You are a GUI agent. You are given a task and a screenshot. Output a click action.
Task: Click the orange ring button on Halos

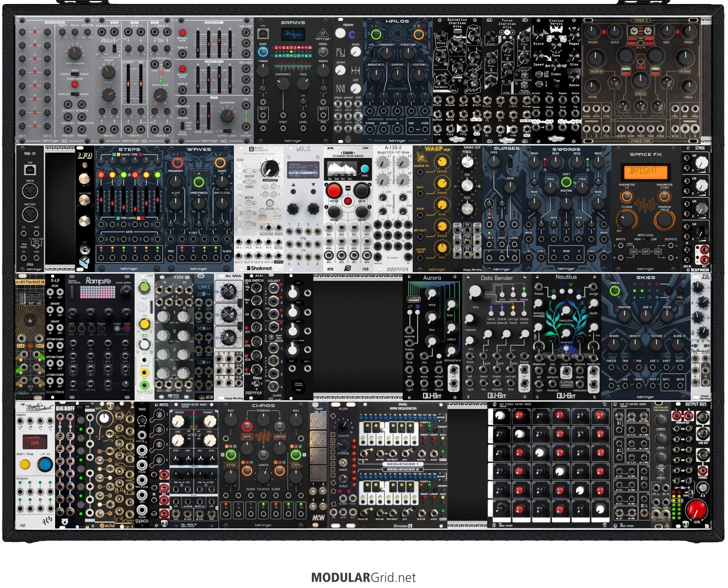(418, 34)
